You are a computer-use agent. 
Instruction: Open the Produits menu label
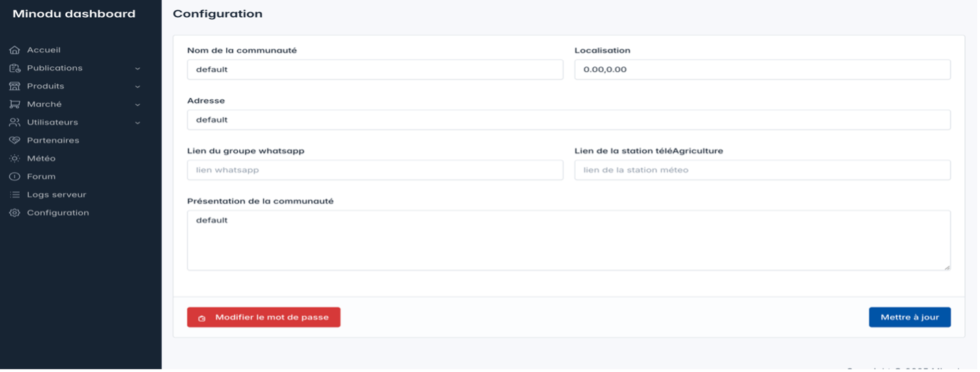coord(45,86)
